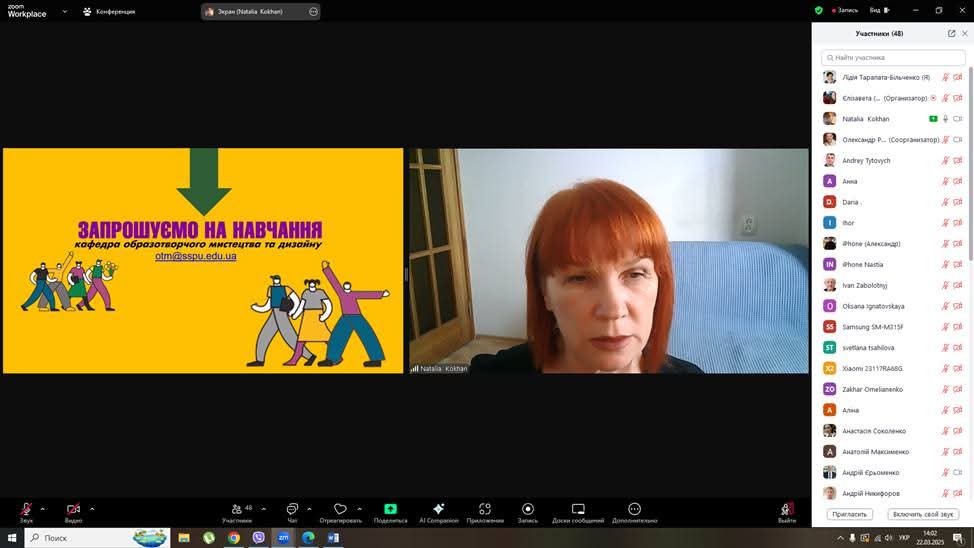
Task: Open Google Chrome from the Windows taskbar
Action: (x=234, y=538)
